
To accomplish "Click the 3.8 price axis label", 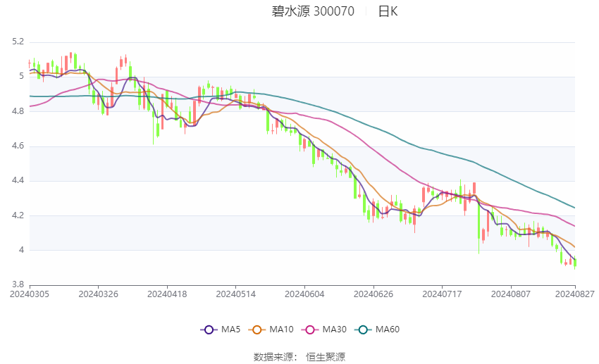I will [18, 284].
